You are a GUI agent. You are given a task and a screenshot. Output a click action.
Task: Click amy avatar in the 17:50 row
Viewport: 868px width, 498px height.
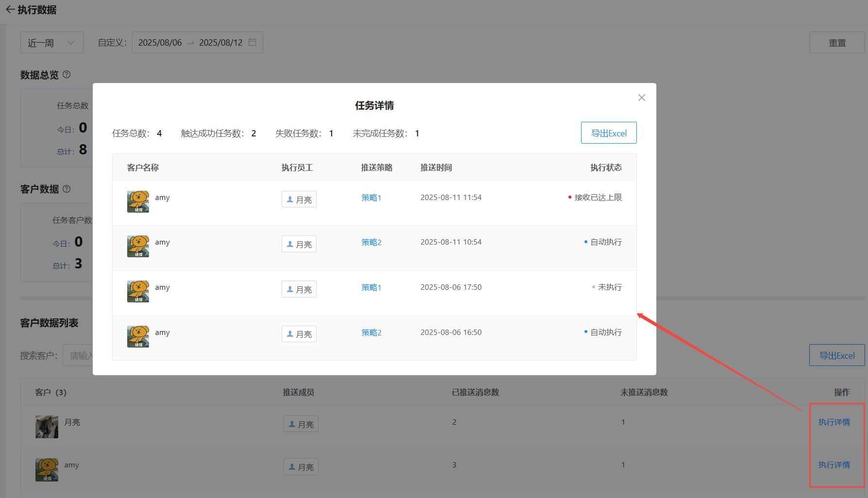[x=138, y=291]
